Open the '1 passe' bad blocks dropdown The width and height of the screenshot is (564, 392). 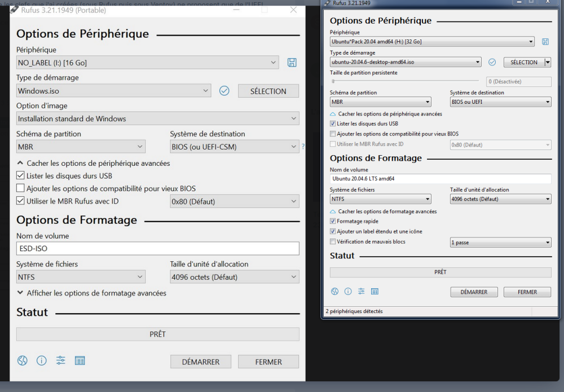point(500,243)
